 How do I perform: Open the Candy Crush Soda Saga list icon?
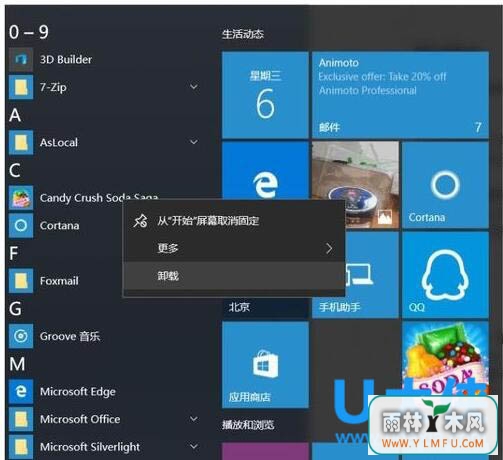pyautogui.click(x=21, y=198)
